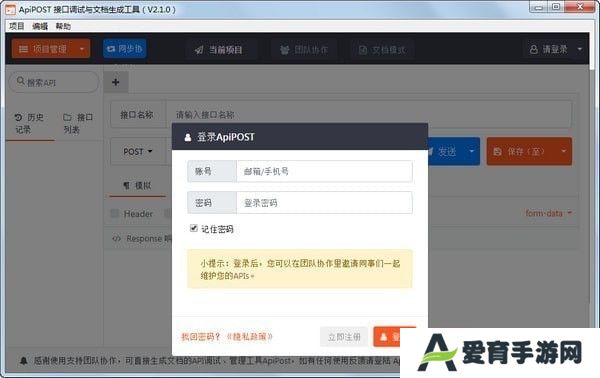
Task: Switch to the 历史记录 tab
Action: pos(30,123)
